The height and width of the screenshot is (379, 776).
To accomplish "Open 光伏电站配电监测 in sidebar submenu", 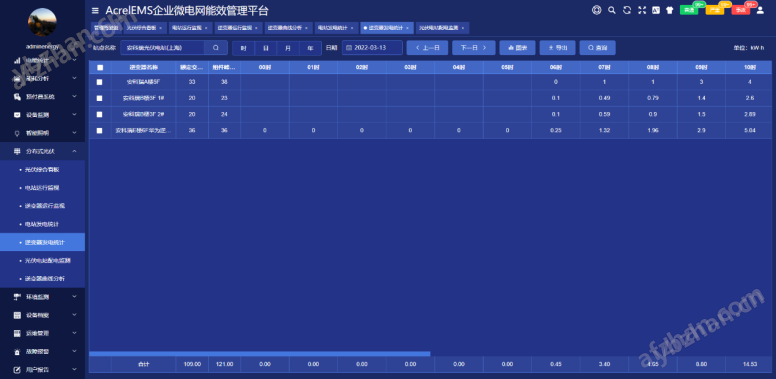I will [43, 260].
